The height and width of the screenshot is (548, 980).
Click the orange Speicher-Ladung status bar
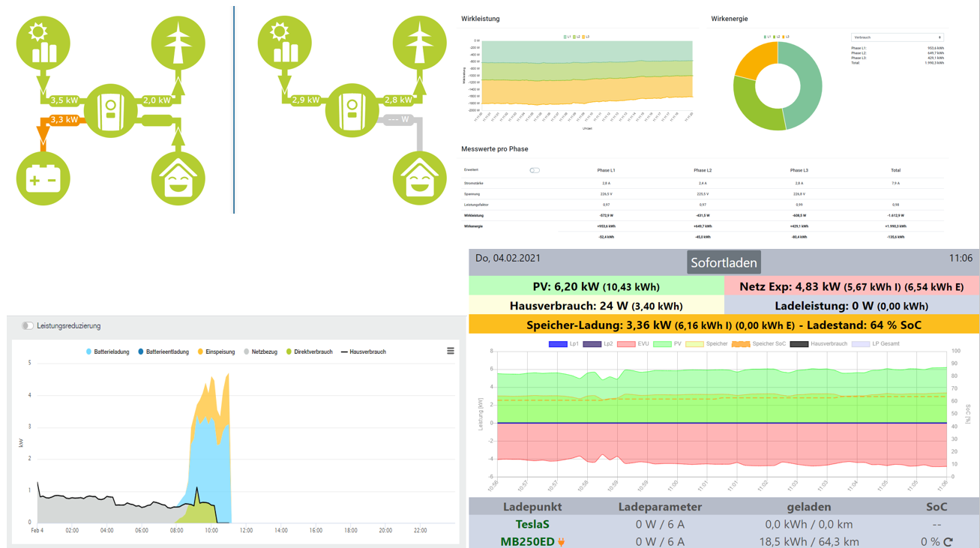[724, 325]
